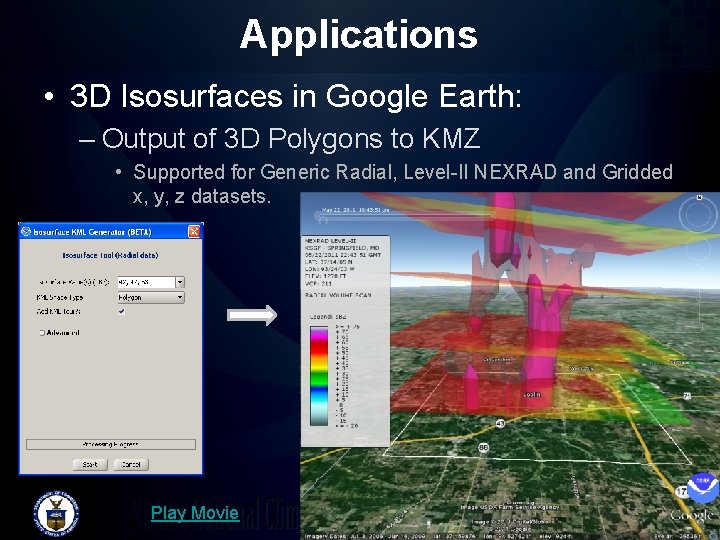Screen dimensions: 720x540
Task: Open the isosurface value dropdown arrow
Action: tap(180, 282)
